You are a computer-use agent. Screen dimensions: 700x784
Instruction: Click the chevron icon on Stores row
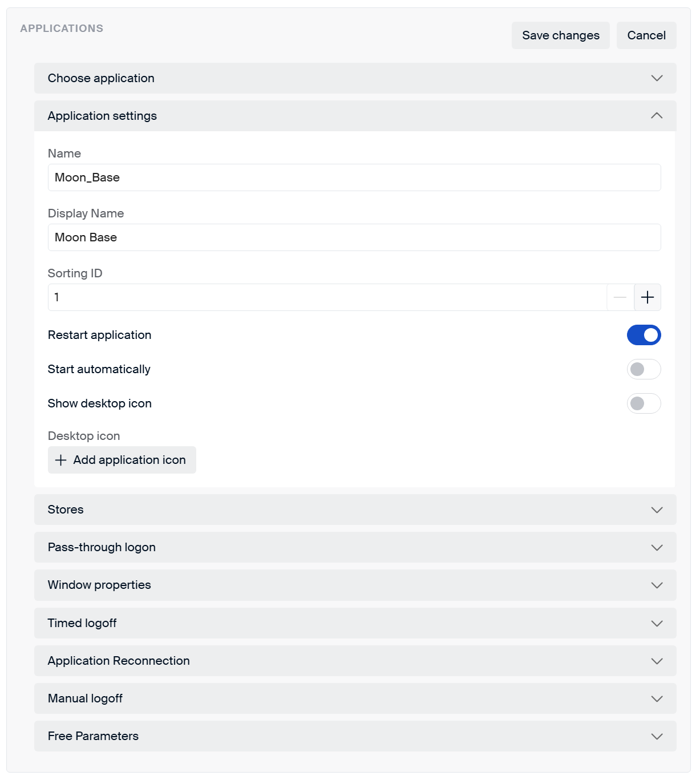(657, 510)
